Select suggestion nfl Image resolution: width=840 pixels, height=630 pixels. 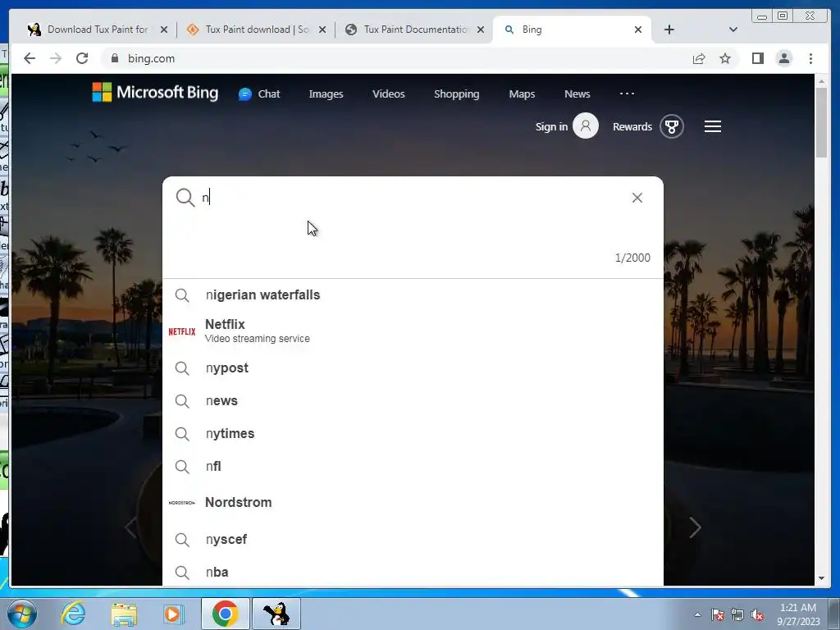coord(413,466)
